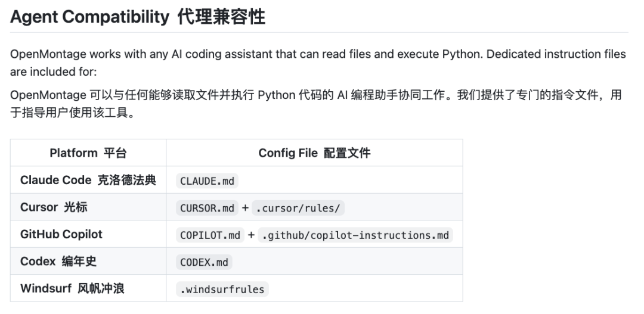This screenshot has height=314, width=644.
Task: Click the English OpenMontage description paragraph
Action: pos(318,63)
